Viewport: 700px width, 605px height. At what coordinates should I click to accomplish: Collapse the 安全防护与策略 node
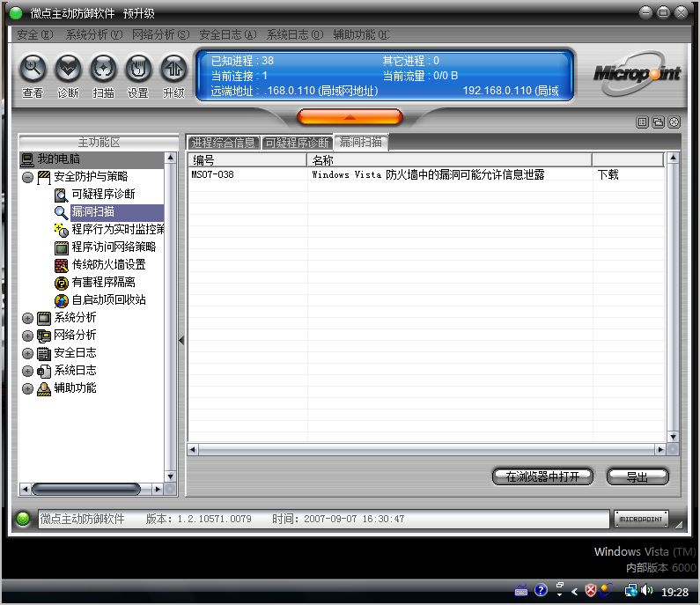click(x=27, y=177)
